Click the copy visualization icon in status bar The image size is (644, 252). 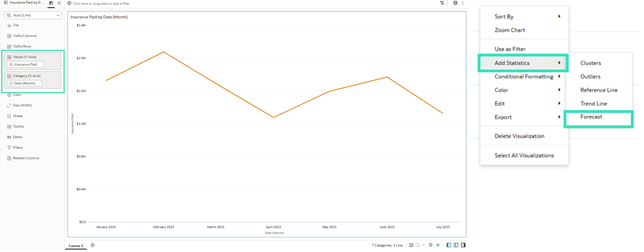(x=411, y=246)
